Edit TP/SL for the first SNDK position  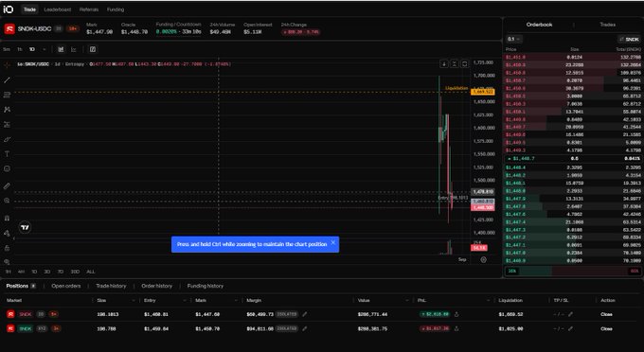pyautogui.click(x=570, y=314)
